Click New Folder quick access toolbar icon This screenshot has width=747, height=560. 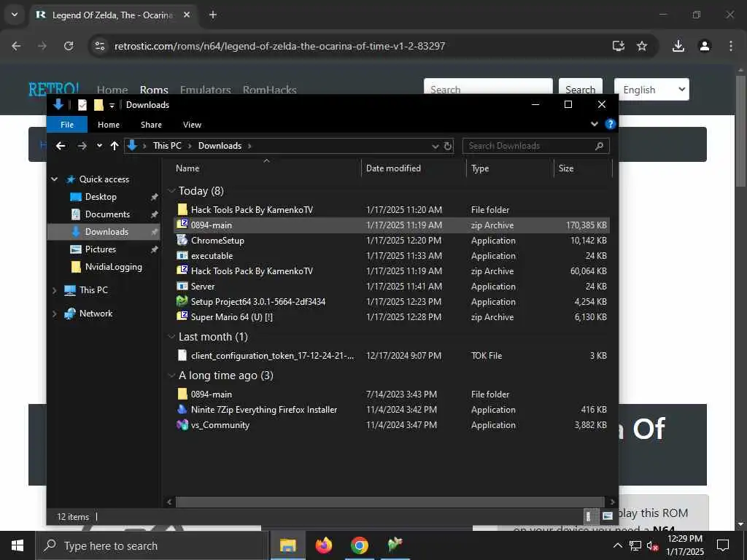pos(98,105)
